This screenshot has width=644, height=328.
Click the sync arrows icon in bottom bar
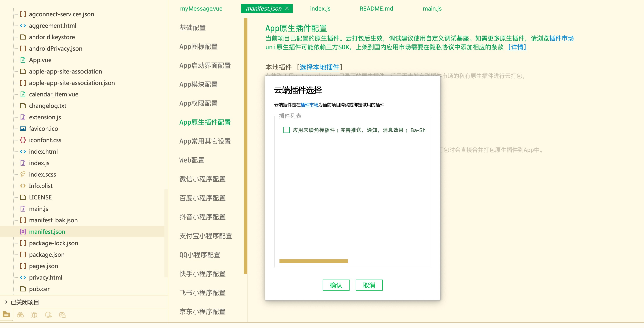click(48, 315)
